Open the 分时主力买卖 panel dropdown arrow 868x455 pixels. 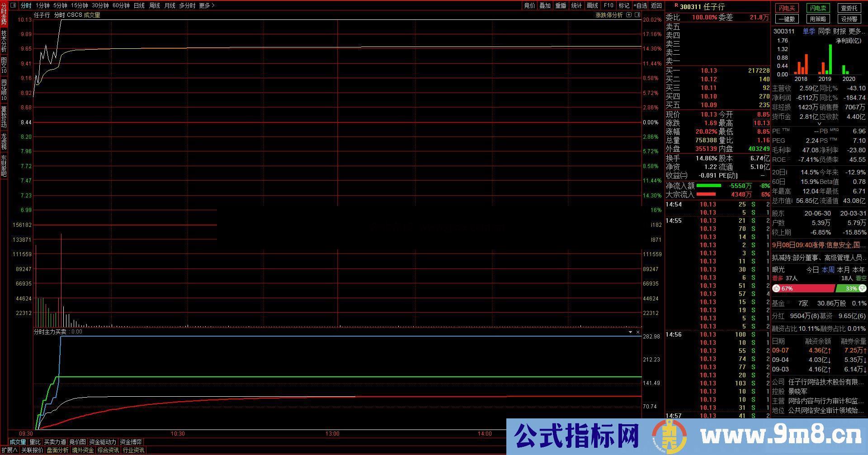(x=630, y=331)
